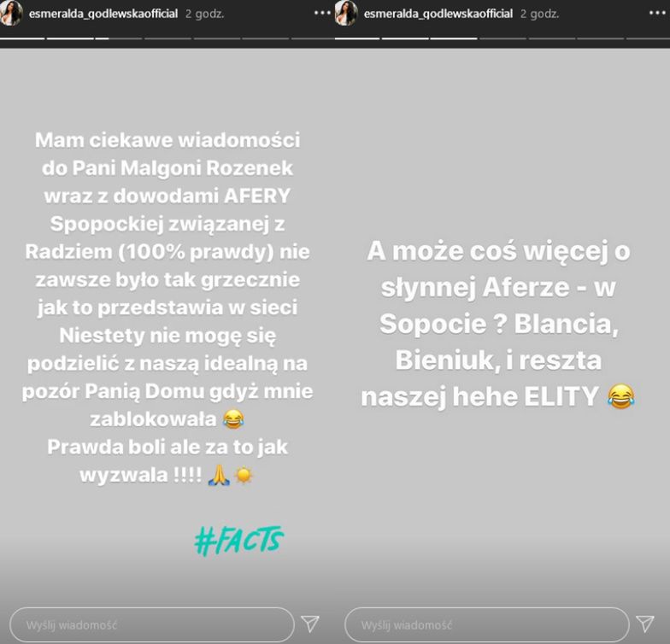
Task: Open right story's three-dot options menu
Action: pos(657,14)
